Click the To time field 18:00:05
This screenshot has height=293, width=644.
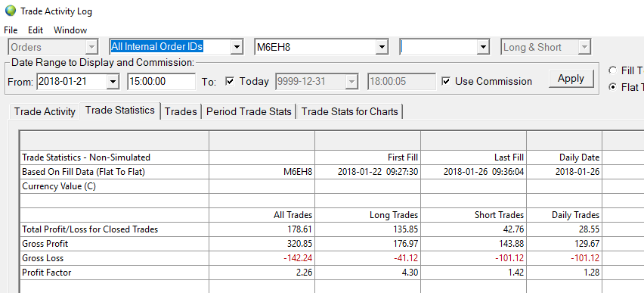[401, 82]
